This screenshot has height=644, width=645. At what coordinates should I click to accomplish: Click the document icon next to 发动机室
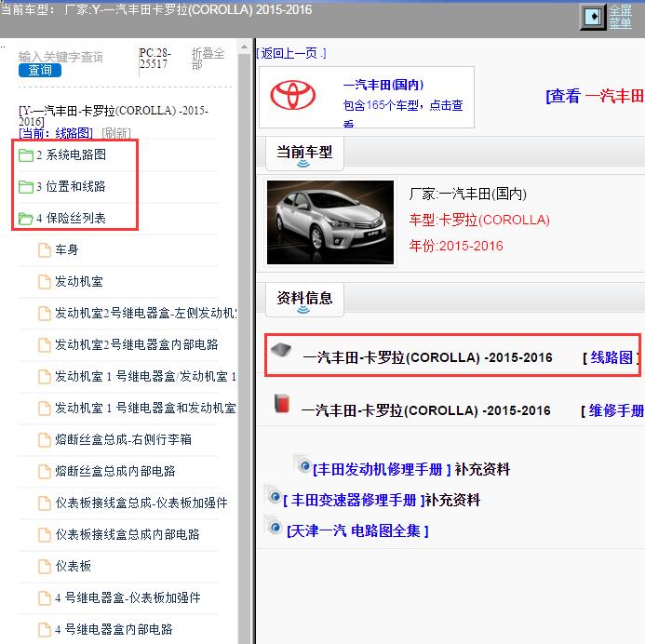pos(45,282)
